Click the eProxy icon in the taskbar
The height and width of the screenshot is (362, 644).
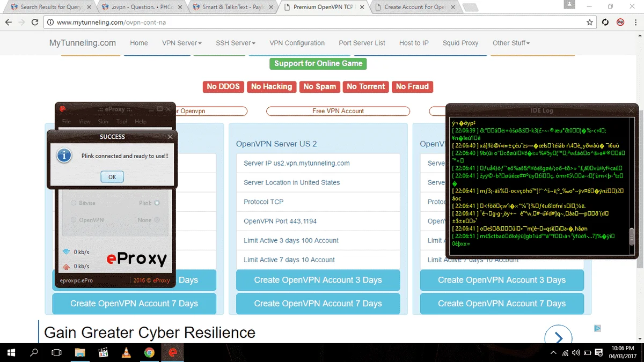[173, 352]
